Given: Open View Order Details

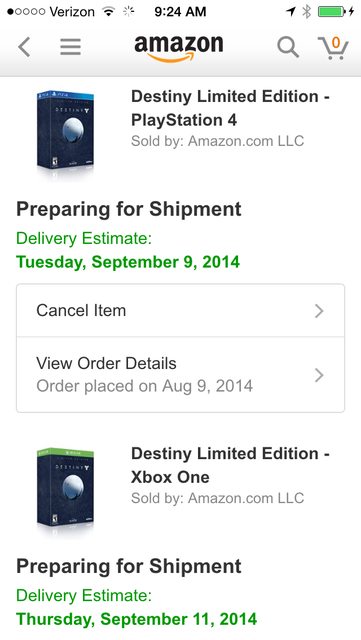Looking at the screenshot, I should click(180, 375).
